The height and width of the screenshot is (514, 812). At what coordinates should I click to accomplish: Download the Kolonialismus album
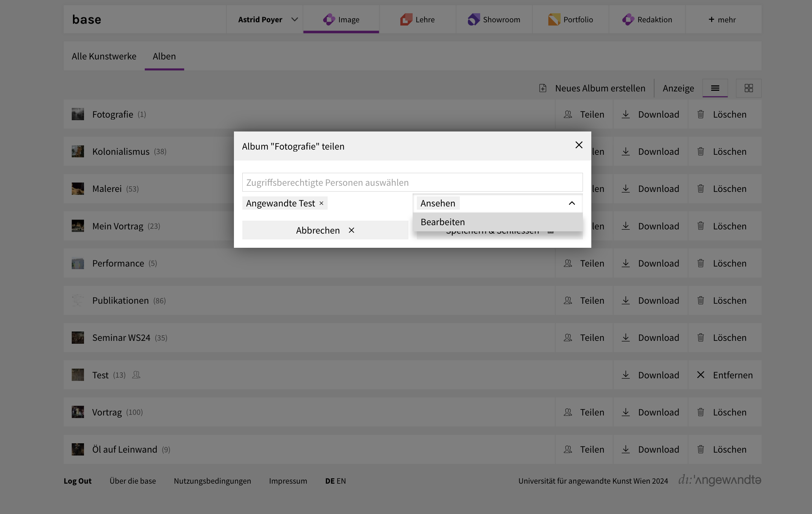(x=650, y=151)
